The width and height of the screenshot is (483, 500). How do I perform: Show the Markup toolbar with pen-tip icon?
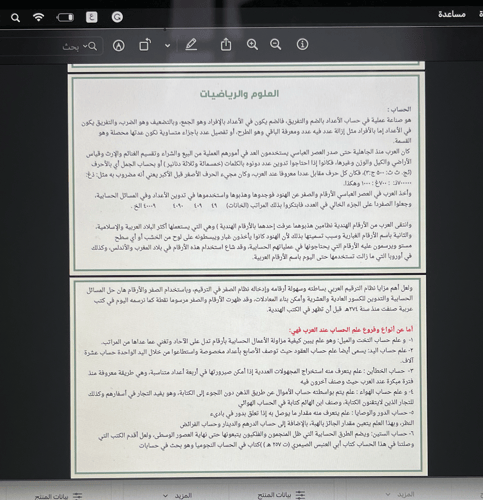click(x=119, y=45)
